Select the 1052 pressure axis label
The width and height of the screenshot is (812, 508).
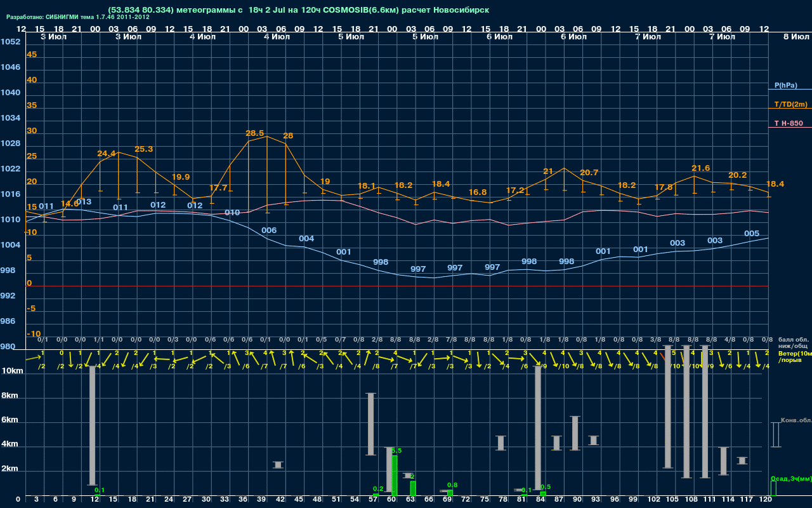pos(10,42)
